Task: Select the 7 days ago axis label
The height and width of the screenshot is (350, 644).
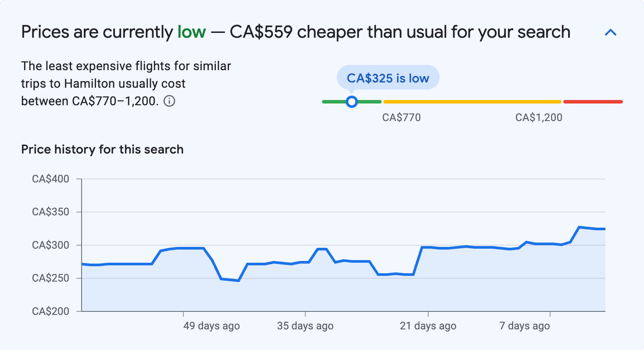Action: pyautogui.click(x=524, y=326)
